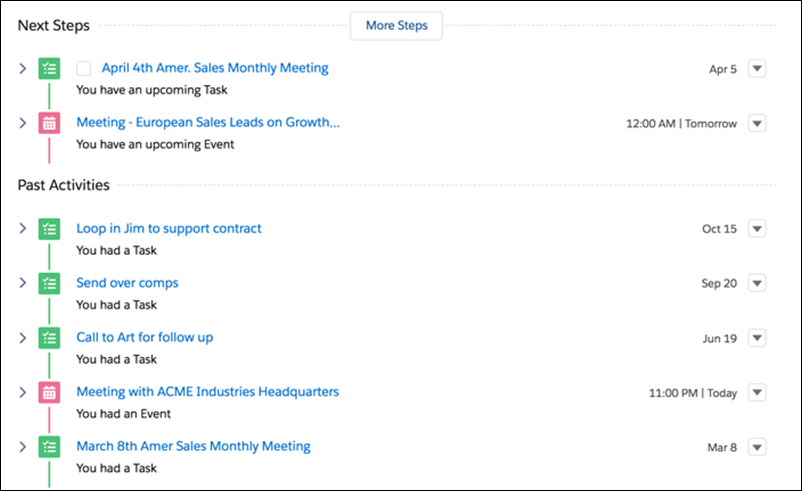Expand the Send over comps row
This screenshot has width=802, height=491.
[23, 283]
